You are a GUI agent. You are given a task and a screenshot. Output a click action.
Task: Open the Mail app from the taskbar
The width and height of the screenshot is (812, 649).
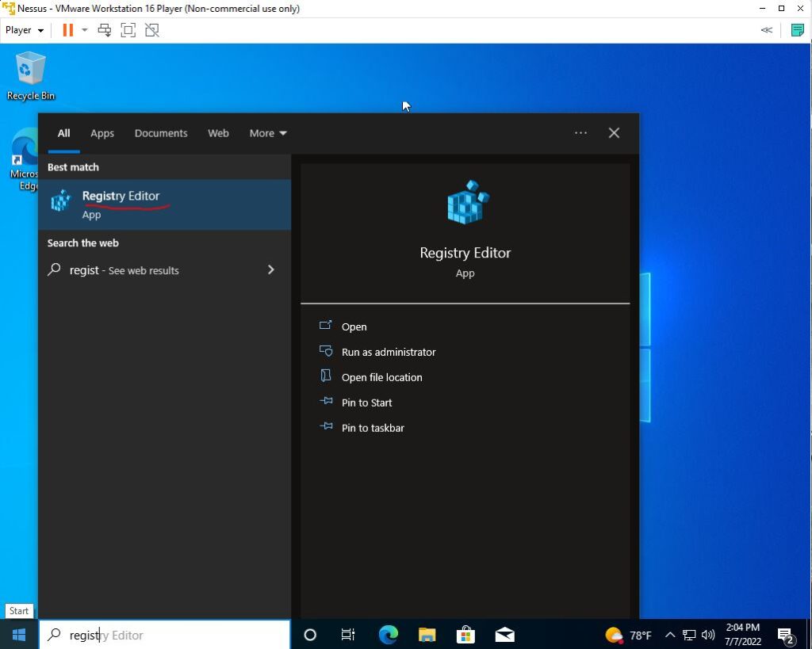coord(505,635)
